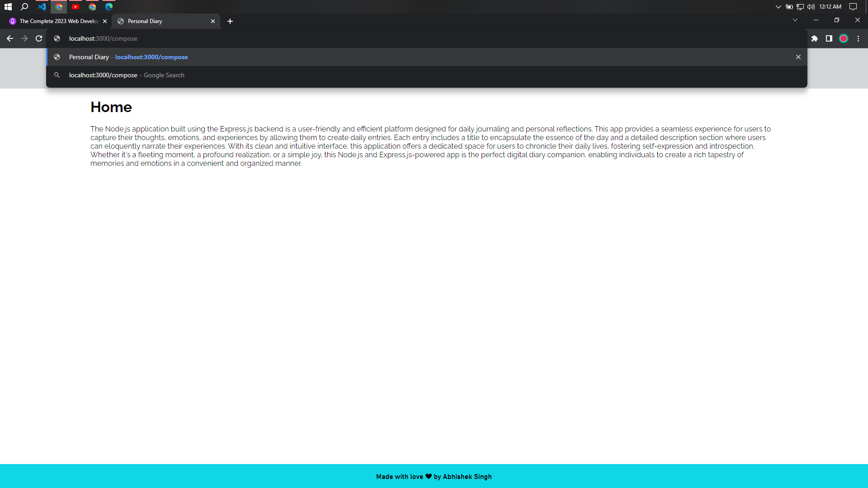868x488 pixels.
Task: Open the tab search dropdown arrow
Action: coord(795,20)
